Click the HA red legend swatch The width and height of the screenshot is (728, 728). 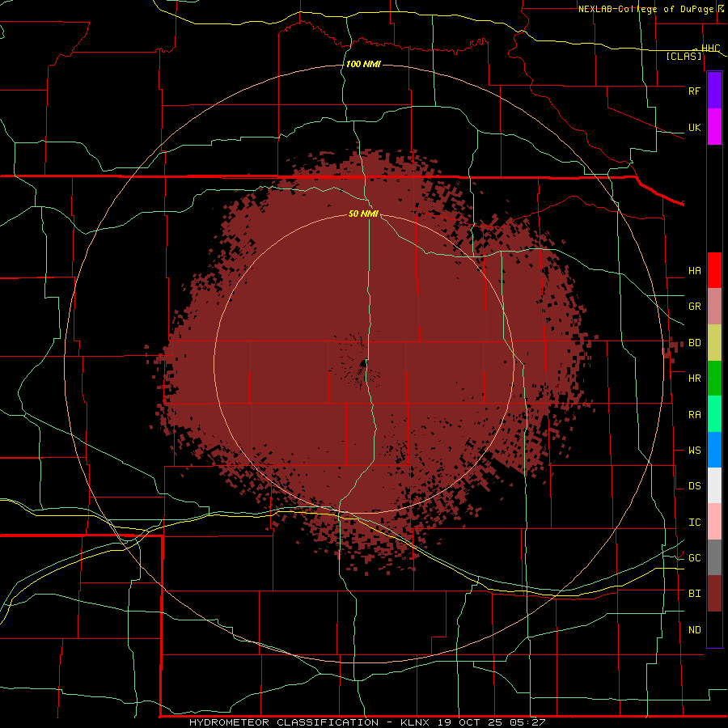coord(714,270)
